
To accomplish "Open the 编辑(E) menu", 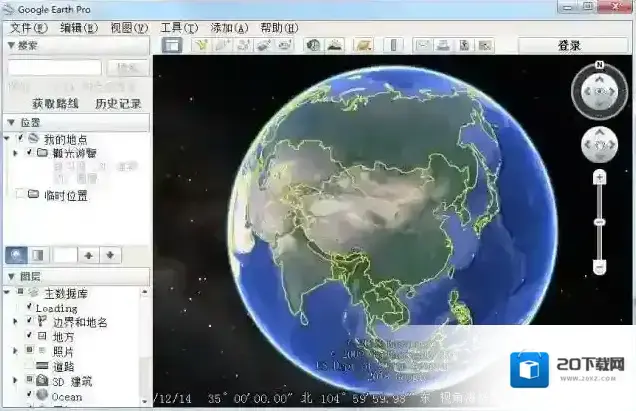I will point(79,28).
